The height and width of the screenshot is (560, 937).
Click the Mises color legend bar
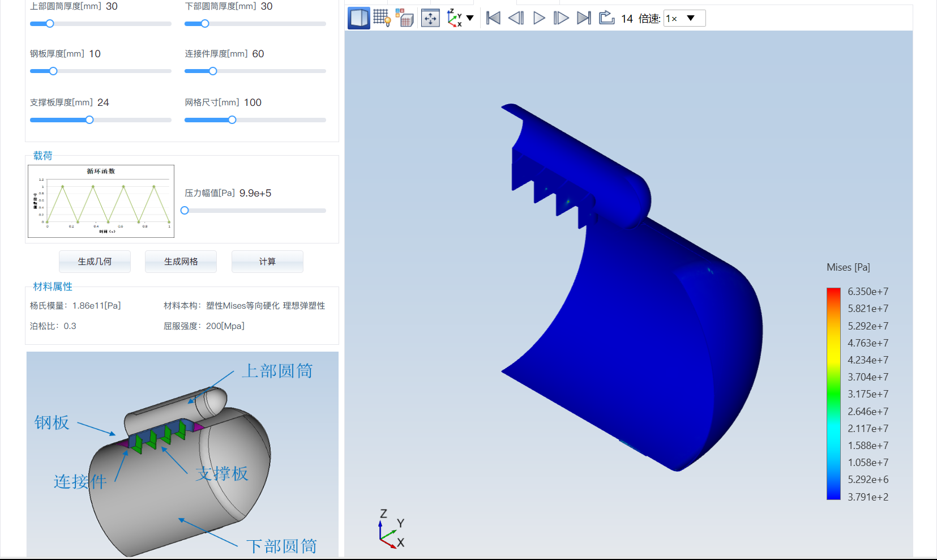pyautogui.click(x=833, y=394)
